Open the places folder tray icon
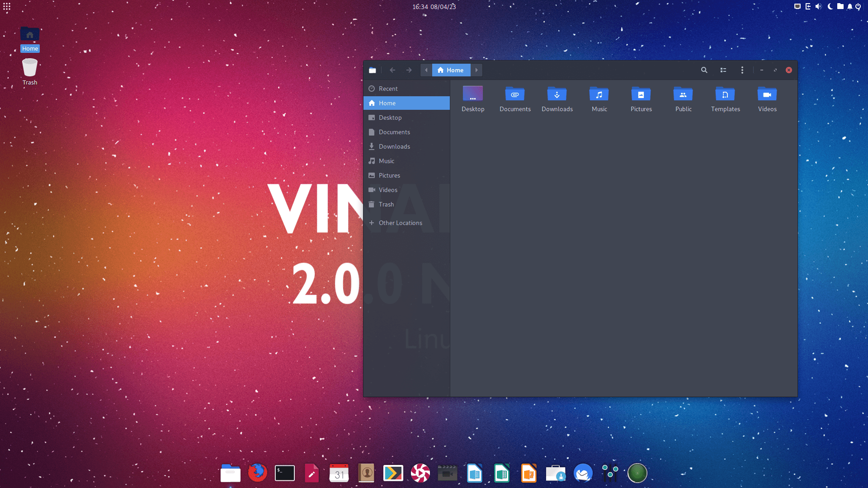This screenshot has width=868, height=488. point(840,6)
